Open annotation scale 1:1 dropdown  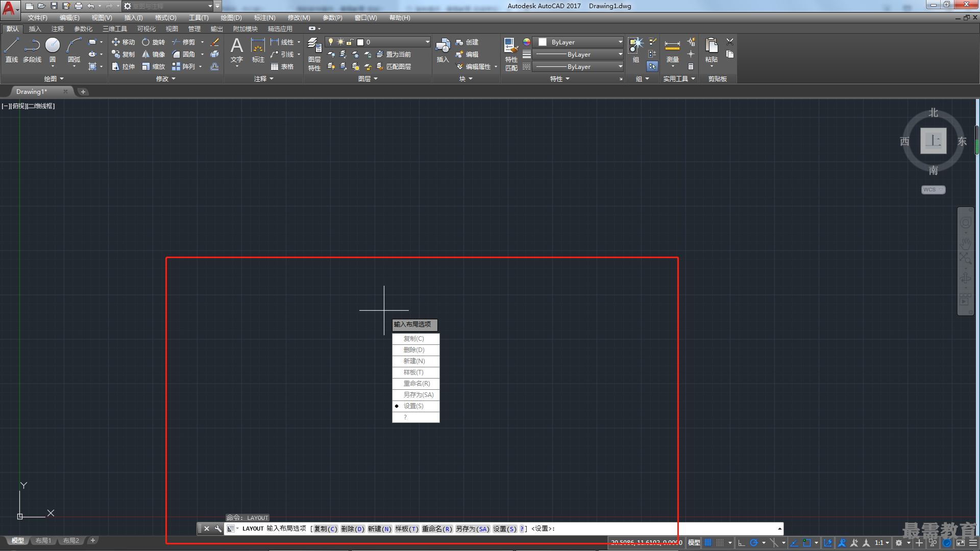pyautogui.click(x=882, y=543)
